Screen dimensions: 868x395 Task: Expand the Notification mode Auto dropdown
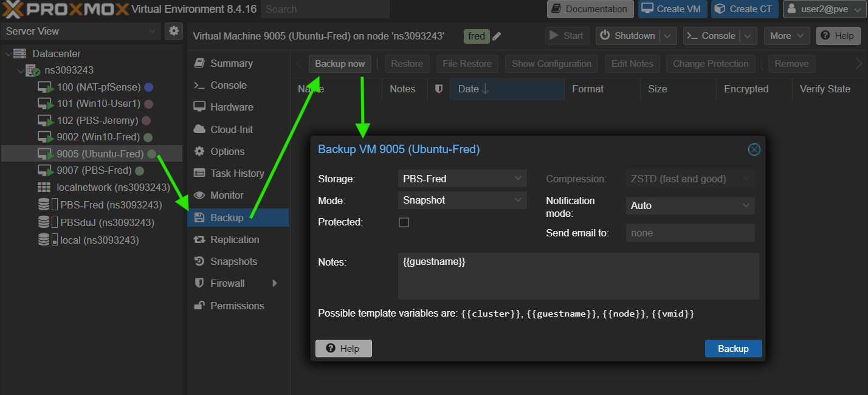coord(690,206)
